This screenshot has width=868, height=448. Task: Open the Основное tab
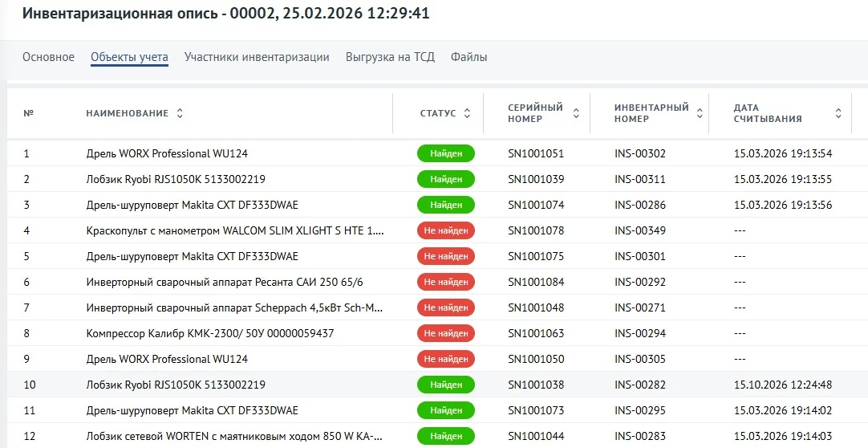pos(48,57)
